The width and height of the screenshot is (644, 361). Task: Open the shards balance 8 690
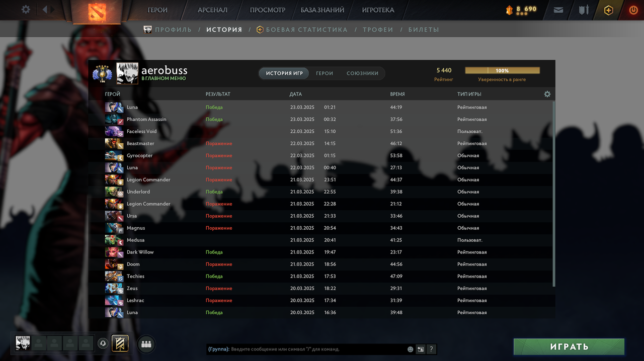521,10
